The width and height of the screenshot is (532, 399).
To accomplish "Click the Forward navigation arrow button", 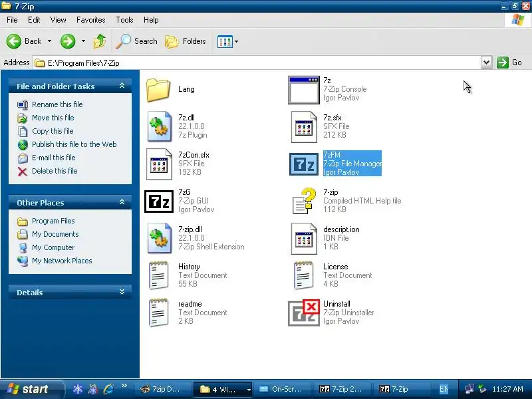I will tap(68, 41).
